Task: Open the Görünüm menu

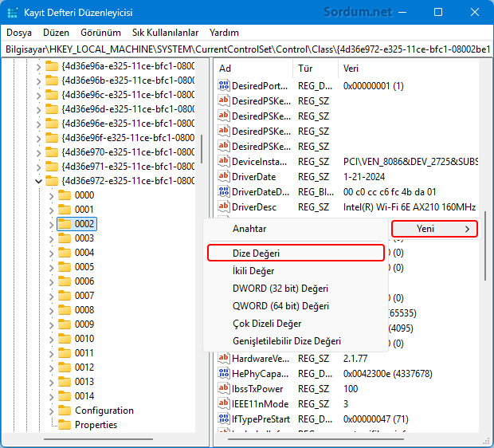Action: click(x=100, y=33)
